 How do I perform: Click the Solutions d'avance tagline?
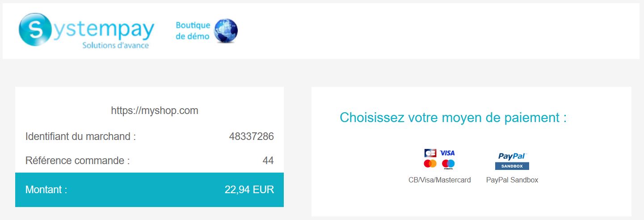[x=115, y=46]
